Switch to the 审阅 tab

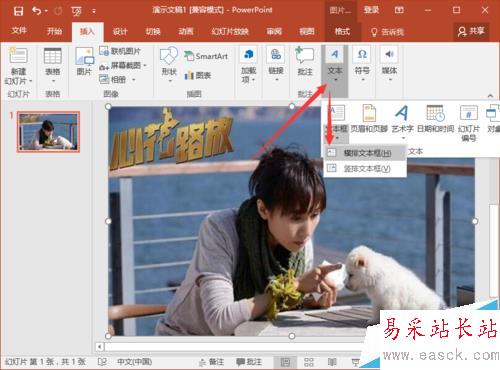[x=274, y=32]
